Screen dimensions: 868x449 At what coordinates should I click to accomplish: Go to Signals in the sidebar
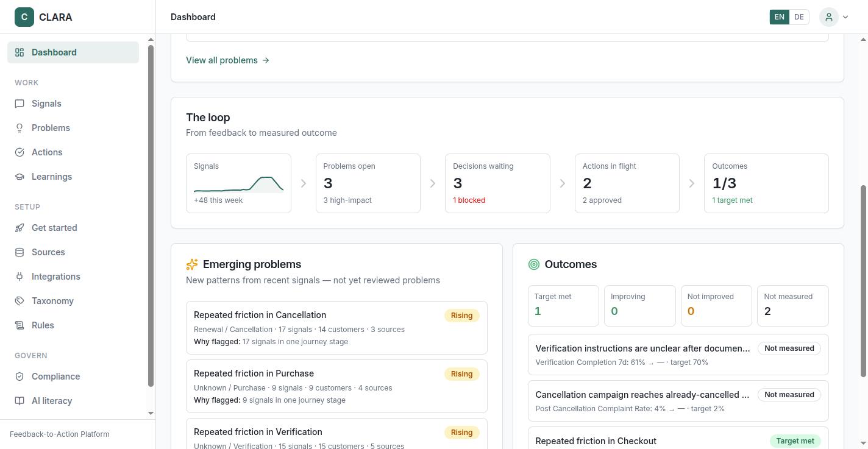73,104
